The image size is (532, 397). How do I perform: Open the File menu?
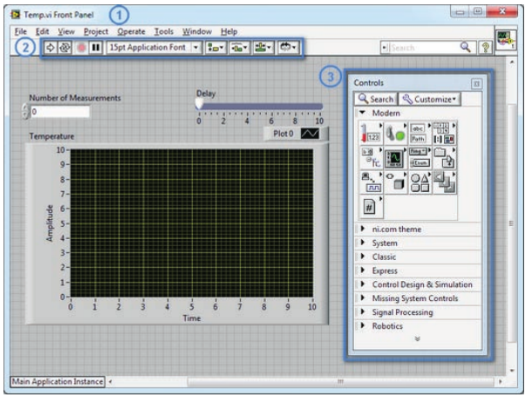[x=21, y=31]
